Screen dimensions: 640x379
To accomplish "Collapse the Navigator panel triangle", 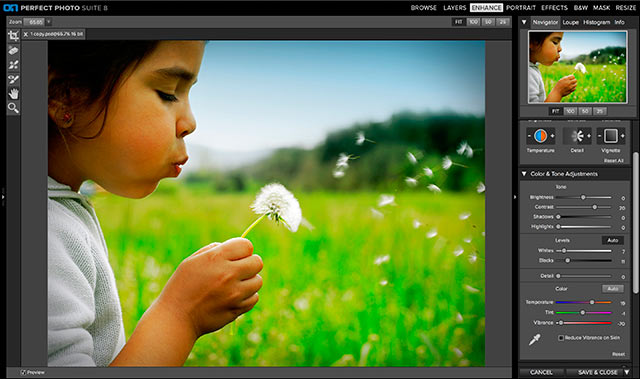I will 524,22.
